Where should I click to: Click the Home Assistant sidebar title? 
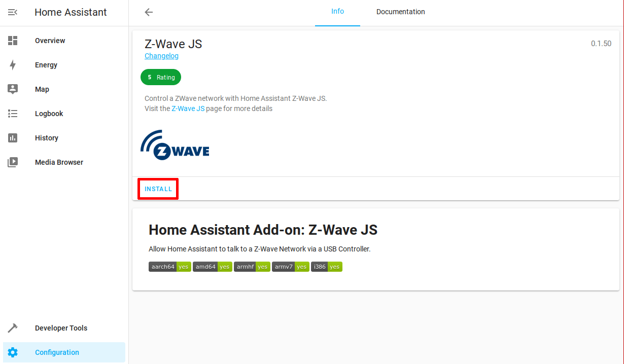tap(71, 12)
